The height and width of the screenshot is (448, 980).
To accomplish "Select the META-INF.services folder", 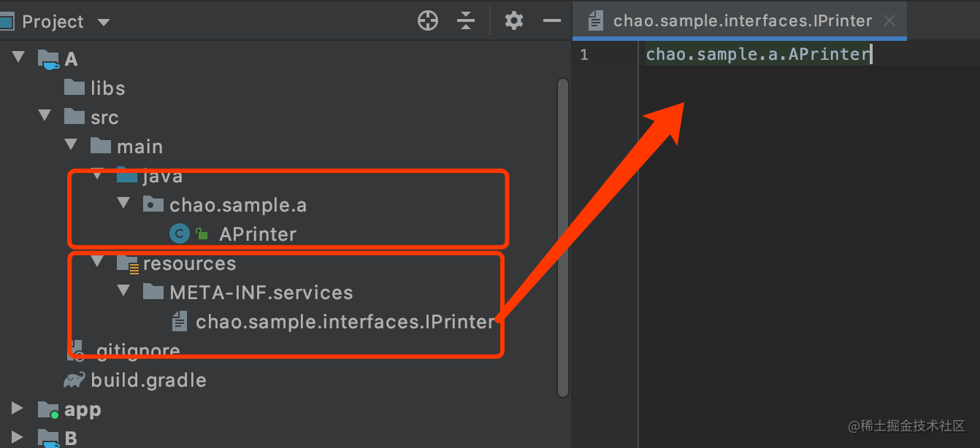I will tap(261, 292).
